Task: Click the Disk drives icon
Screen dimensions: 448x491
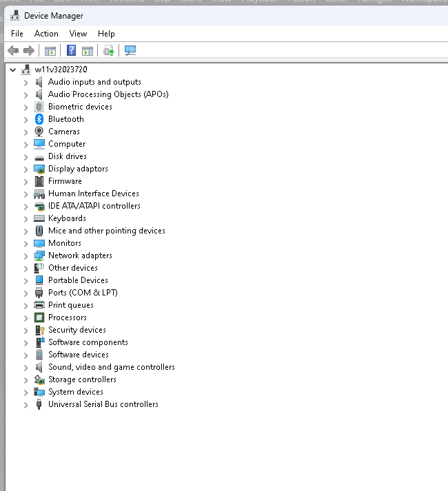Action: pyautogui.click(x=39, y=158)
